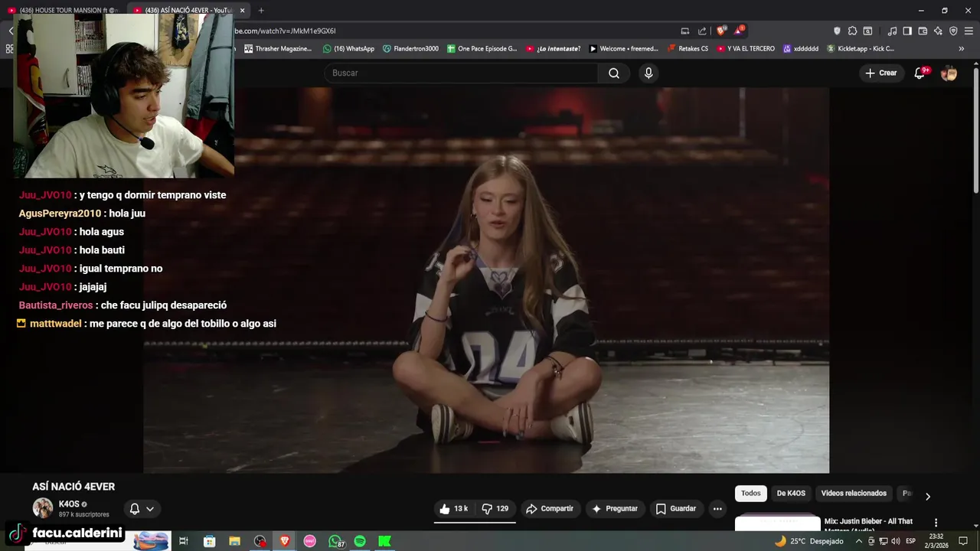Open Flandertron3000 bookmark
The height and width of the screenshot is (551, 980).
410,48
